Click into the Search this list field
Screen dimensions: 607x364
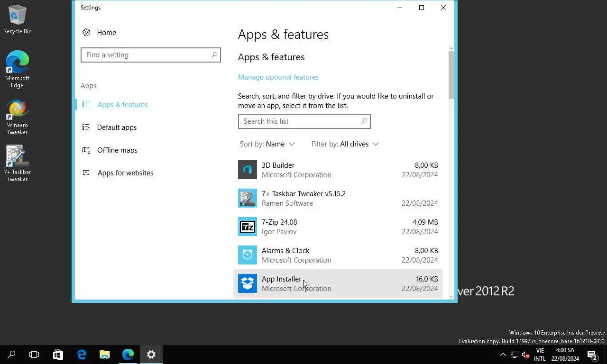tap(304, 121)
